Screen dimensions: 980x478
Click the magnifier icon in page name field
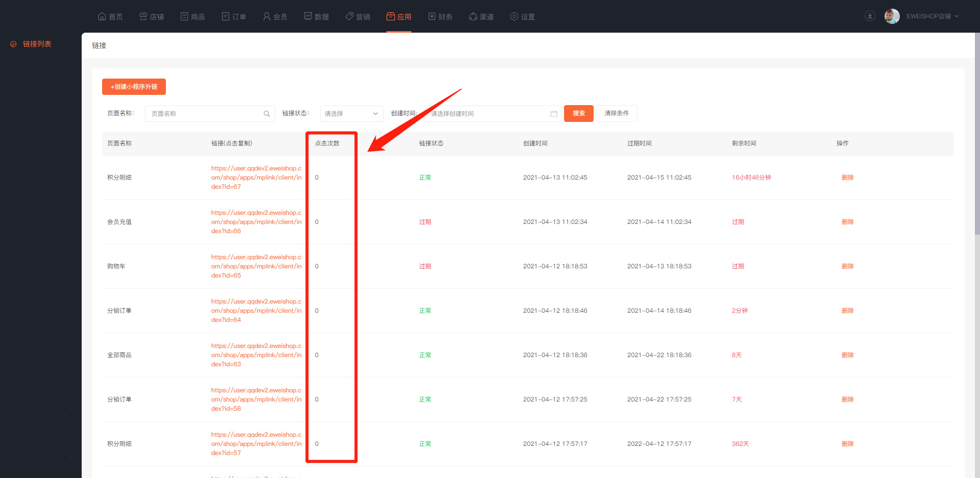click(x=266, y=114)
